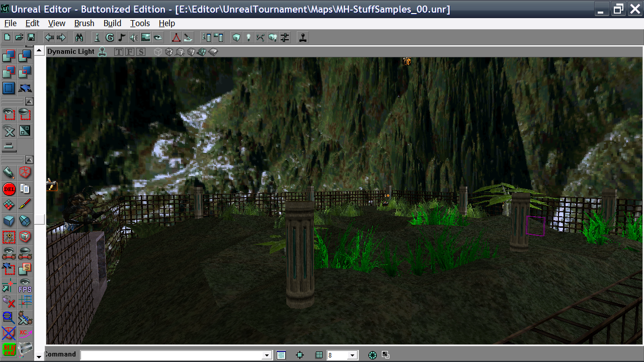Click Build Lighting bulb icon
This screenshot has height=362, width=644.
tap(249, 37)
